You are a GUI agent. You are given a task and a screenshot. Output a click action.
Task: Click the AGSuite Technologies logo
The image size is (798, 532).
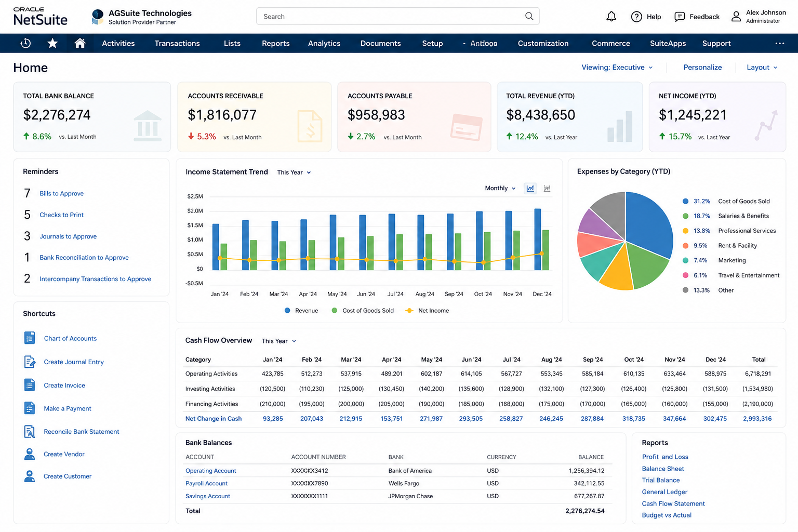tap(97, 17)
